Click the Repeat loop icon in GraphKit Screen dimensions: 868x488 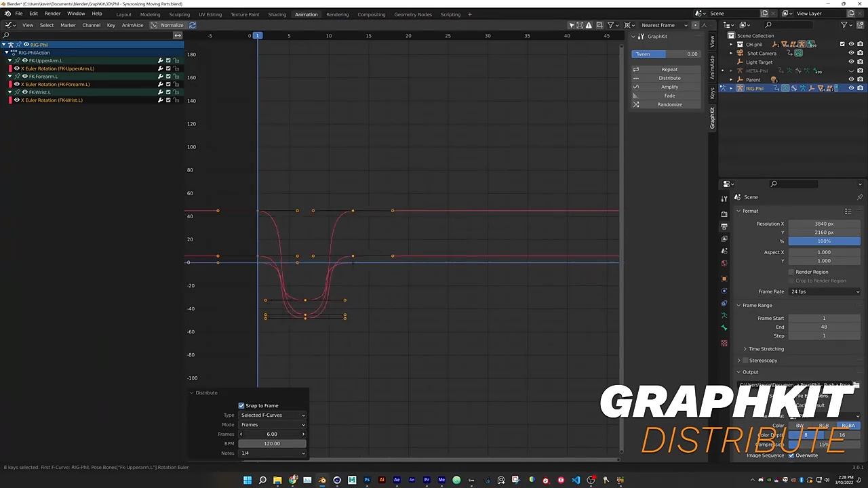click(x=636, y=69)
